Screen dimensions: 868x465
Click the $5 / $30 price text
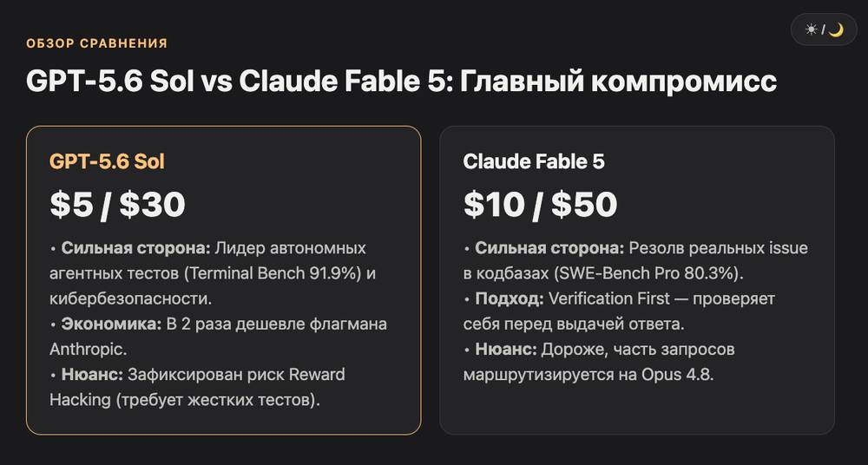[x=117, y=205]
